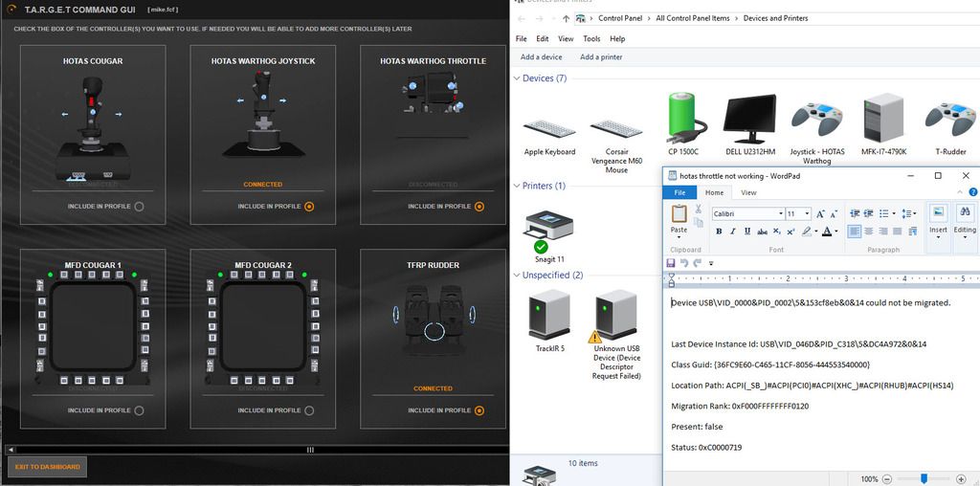Image resolution: width=980 pixels, height=486 pixels.
Task: Open the font size dropdown showing 11
Action: [x=807, y=214]
